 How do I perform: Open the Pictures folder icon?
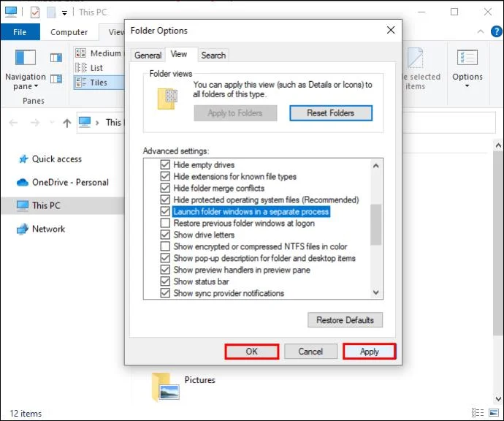(x=165, y=387)
